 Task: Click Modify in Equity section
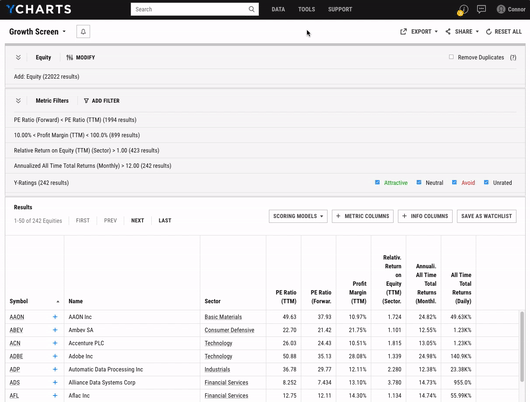pos(80,57)
